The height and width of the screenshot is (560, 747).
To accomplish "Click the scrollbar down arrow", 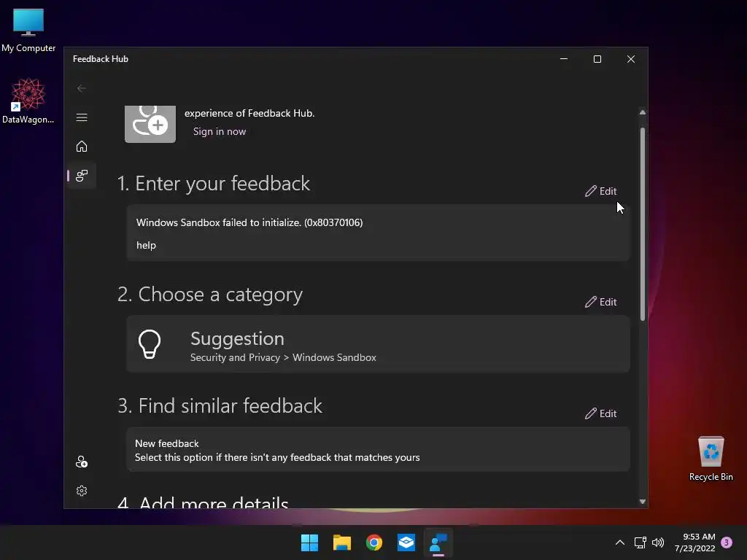I will coord(642,501).
